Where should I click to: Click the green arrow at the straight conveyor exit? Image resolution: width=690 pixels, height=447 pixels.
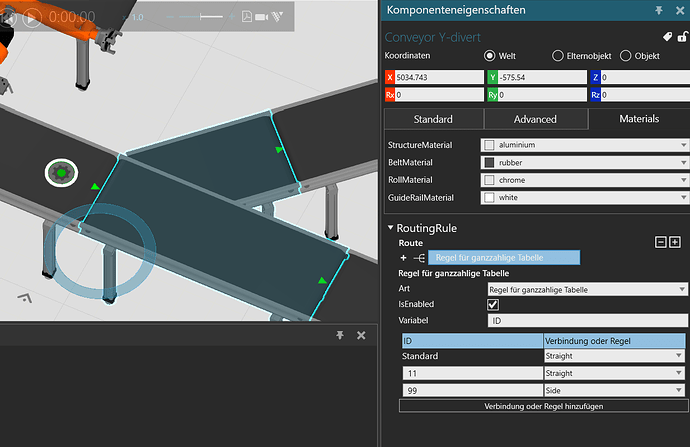click(323, 280)
